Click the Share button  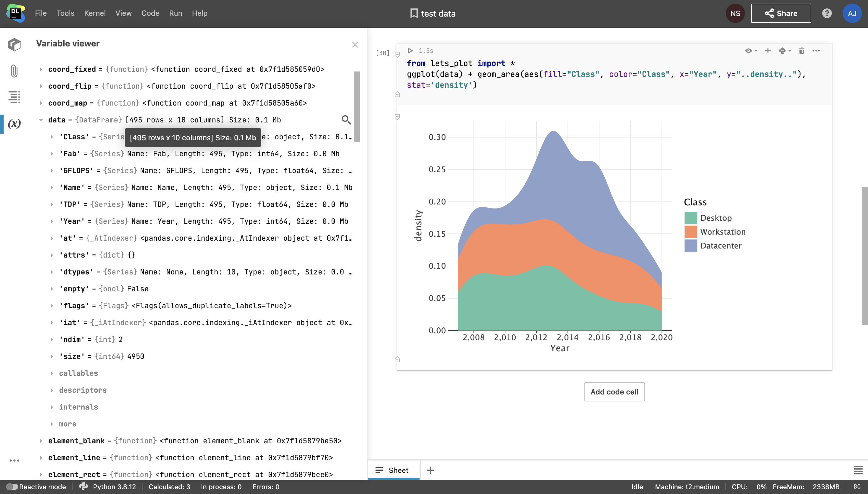coord(781,13)
